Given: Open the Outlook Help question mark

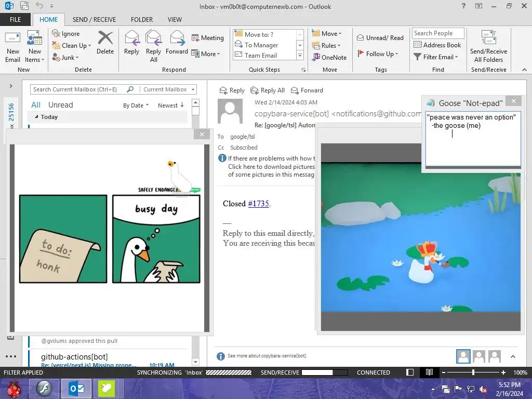Looking at the screenshot, I should [x=463, y=6].
